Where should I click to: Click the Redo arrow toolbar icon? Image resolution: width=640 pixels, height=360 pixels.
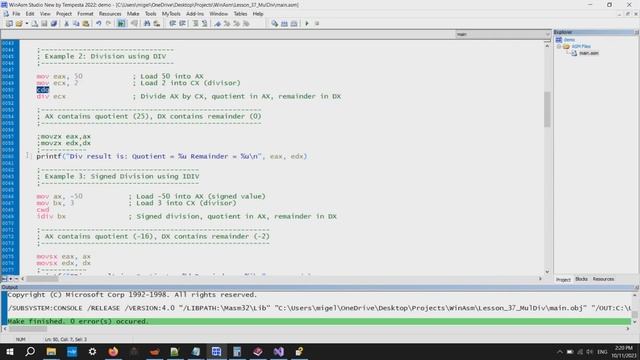[108, 24]
